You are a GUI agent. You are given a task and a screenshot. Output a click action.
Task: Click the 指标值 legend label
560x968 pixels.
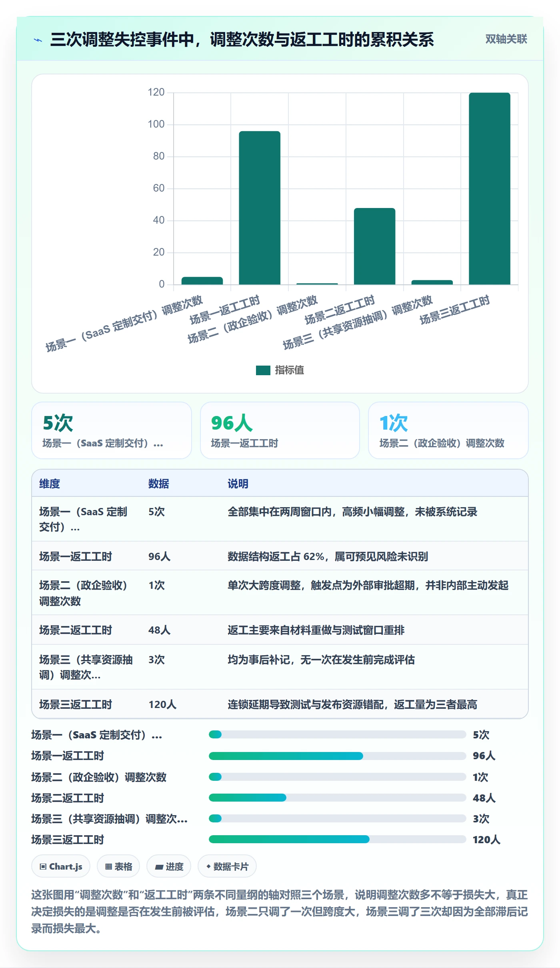click(x=289, y=370)
